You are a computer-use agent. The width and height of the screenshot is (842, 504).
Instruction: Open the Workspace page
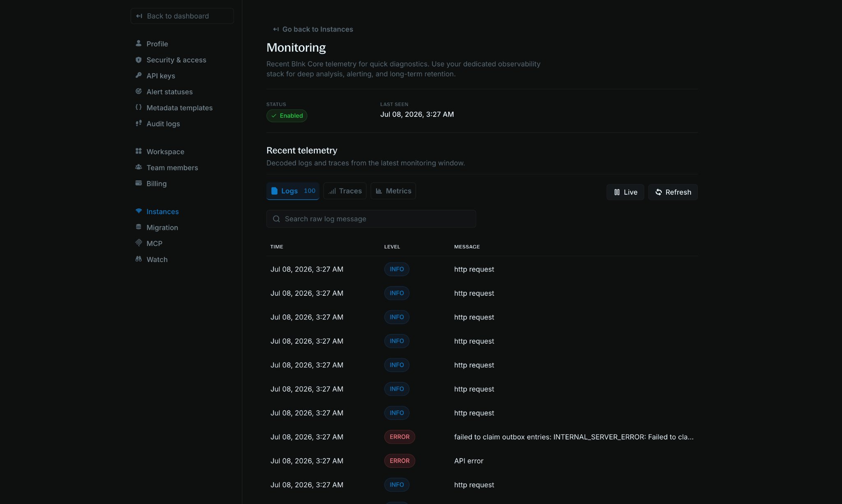(x=165, y=152)
